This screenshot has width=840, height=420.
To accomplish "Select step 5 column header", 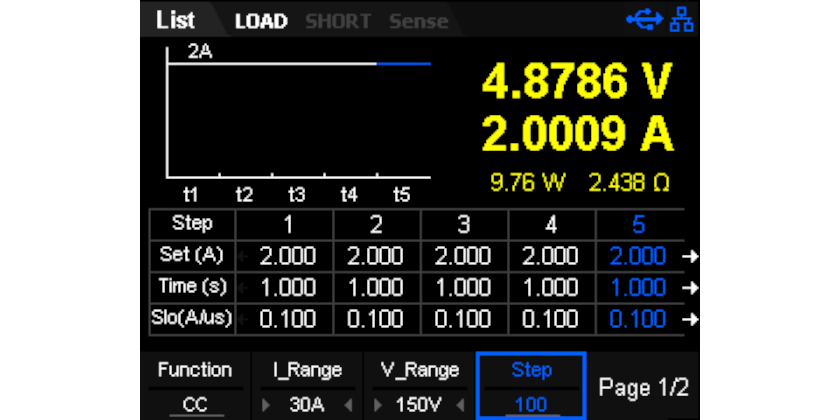I will [x=638, y=224].
